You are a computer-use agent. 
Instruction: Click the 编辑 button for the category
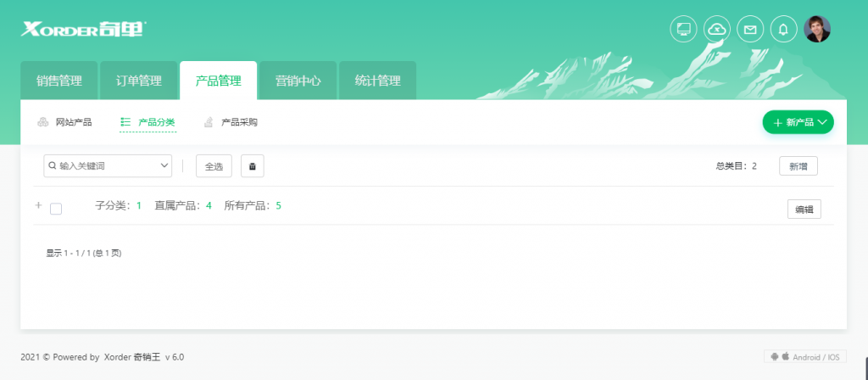point(804,210)
